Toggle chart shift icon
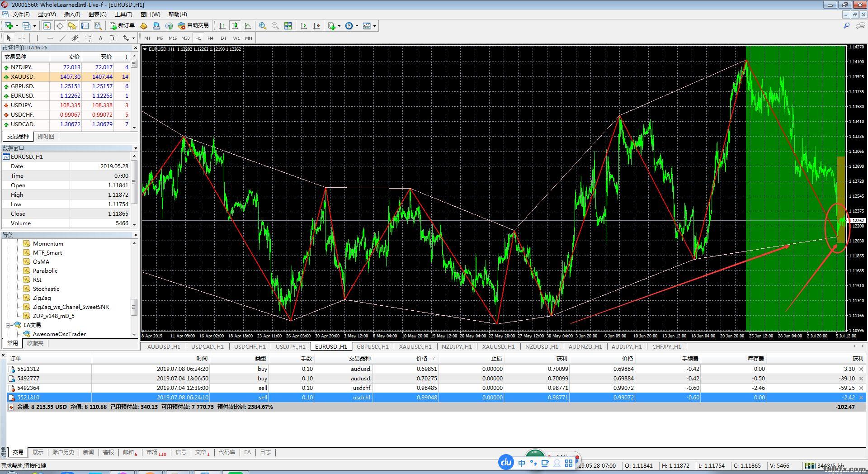This screenshot has height=474, width=868. coord(316,26)
